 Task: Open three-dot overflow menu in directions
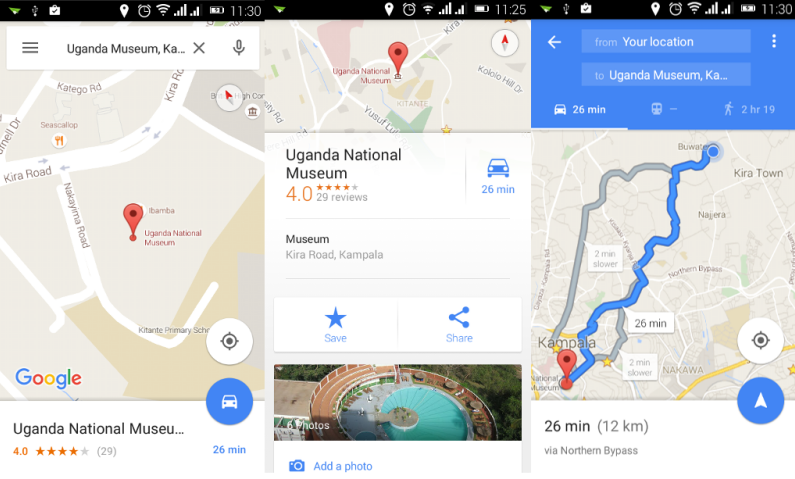point(774,41)
